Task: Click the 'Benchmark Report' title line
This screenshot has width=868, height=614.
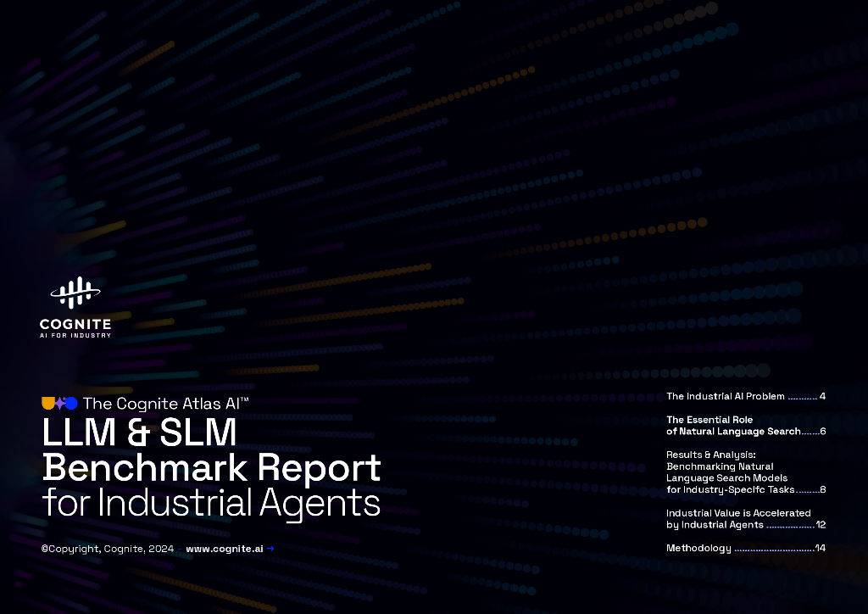Action: pos(211,468)
